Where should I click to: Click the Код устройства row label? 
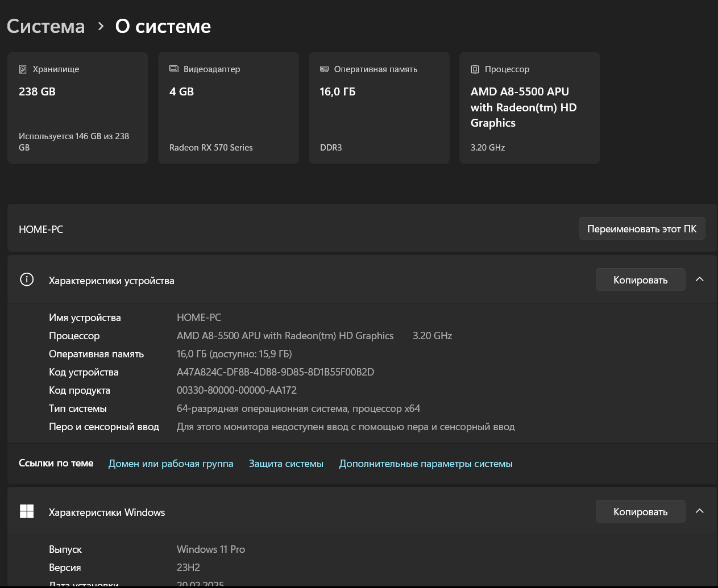pos(84,372)
